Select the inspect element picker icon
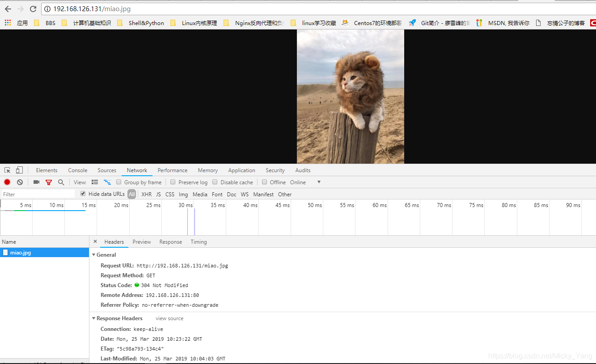Screen dimensions: 596x364 pyautogui.click(x=8, y=170)
